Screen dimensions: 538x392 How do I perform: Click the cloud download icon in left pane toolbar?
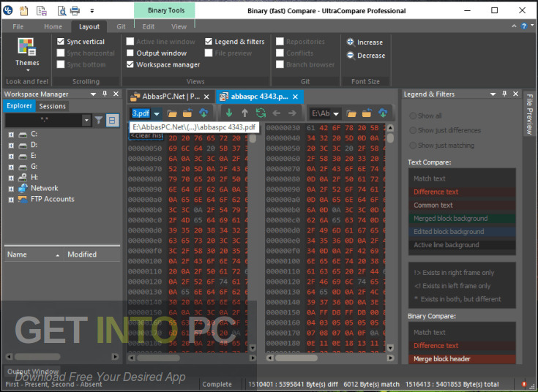tap(203, 113)
